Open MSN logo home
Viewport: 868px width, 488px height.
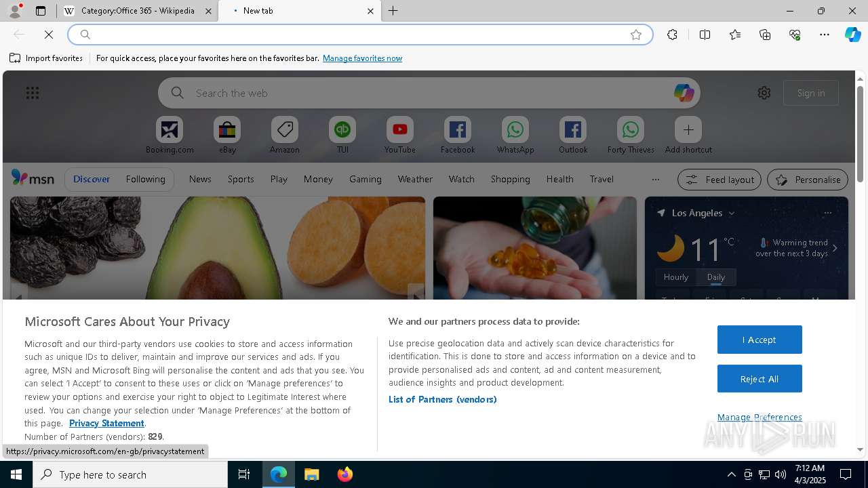click(33, 179)
